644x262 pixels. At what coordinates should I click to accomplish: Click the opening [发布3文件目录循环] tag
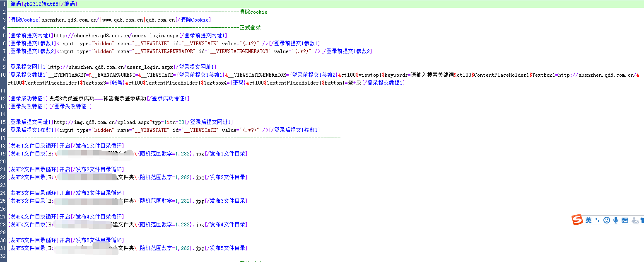point(34,193)
